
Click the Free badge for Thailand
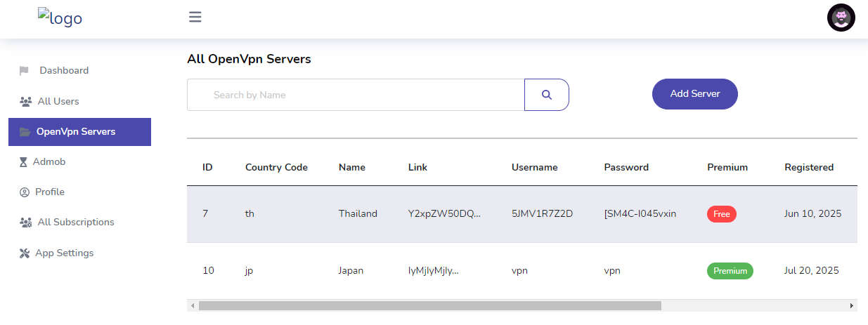click(x=722, y=214)
